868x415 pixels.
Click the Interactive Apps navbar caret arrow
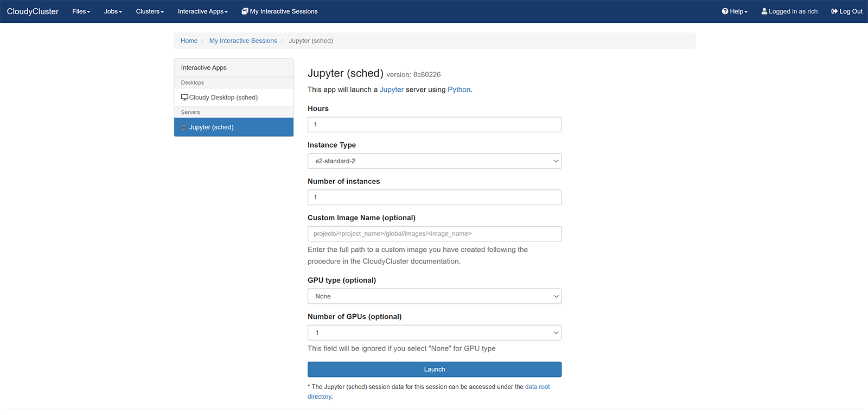tap(226, 12)
